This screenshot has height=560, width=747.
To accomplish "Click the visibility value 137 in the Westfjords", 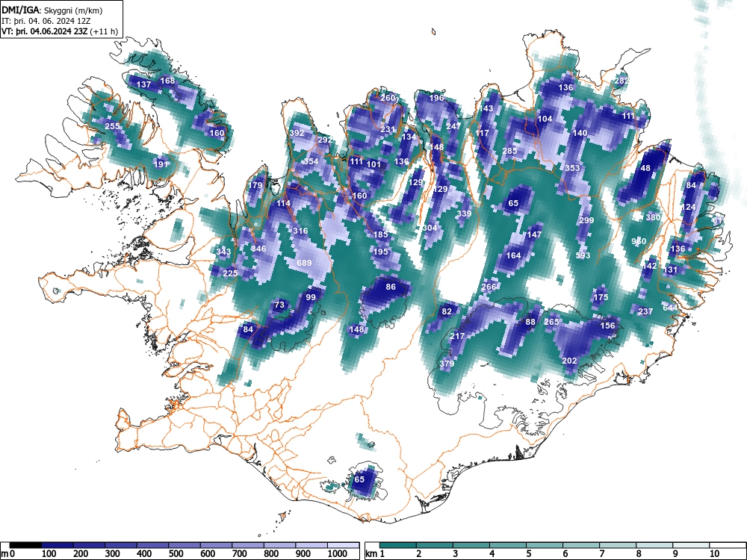I will tap(144, 84).
